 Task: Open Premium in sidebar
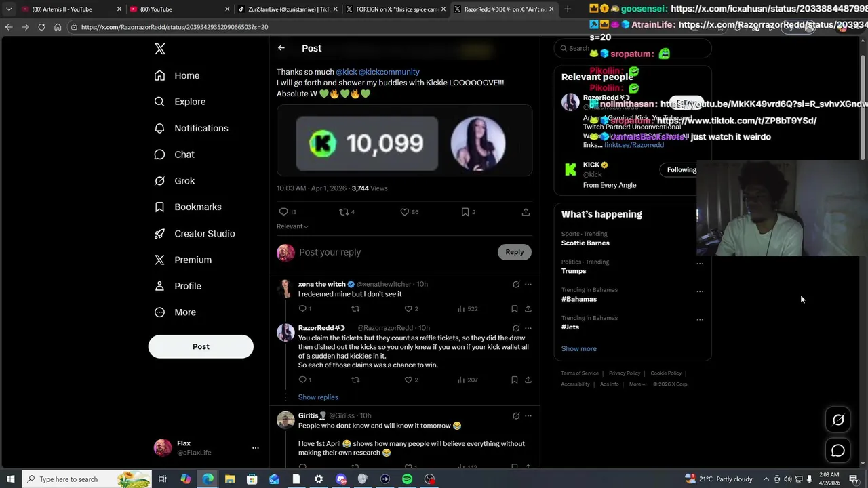coord(183,260)
